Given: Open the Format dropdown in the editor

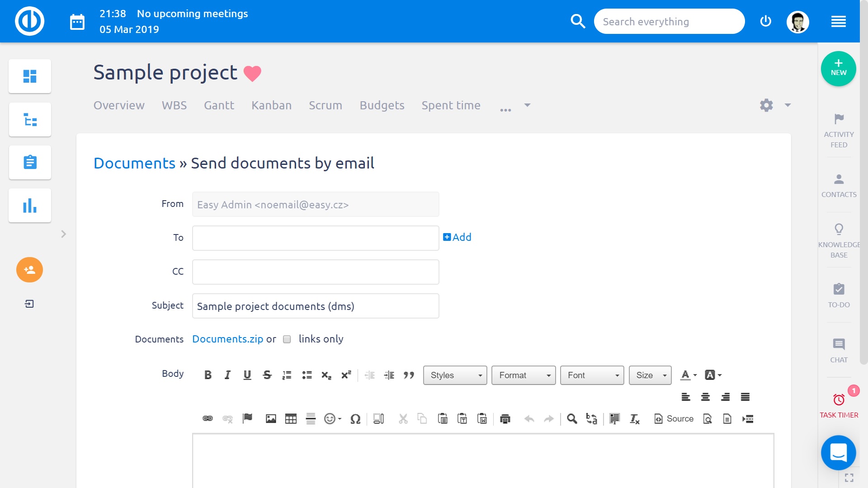Looking at the screenshot, I should (523, 375).
